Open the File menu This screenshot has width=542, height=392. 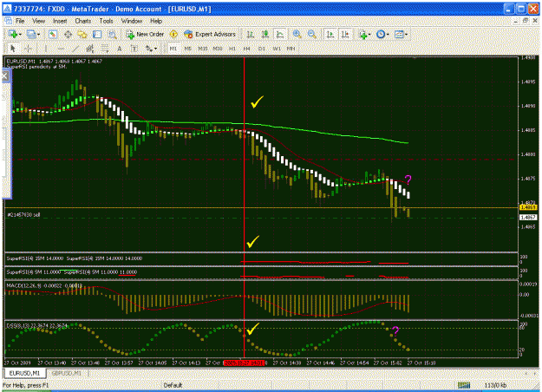pos(20,21)
